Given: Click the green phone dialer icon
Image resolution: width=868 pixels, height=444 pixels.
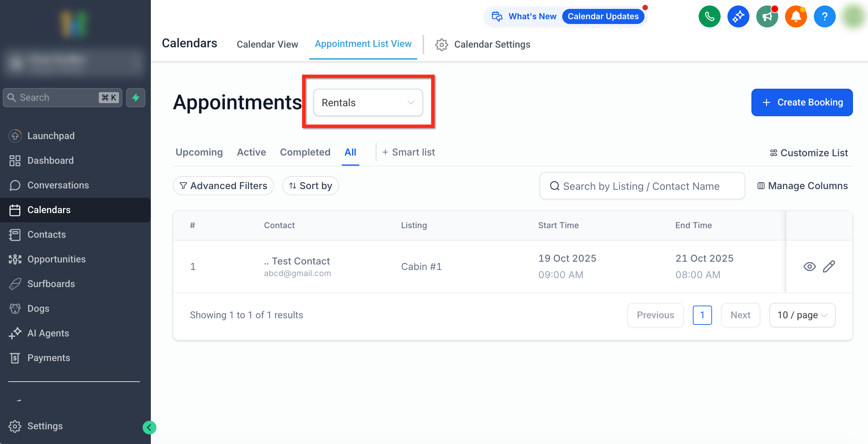Looking at the screenshot, I should tap(709, 16).
